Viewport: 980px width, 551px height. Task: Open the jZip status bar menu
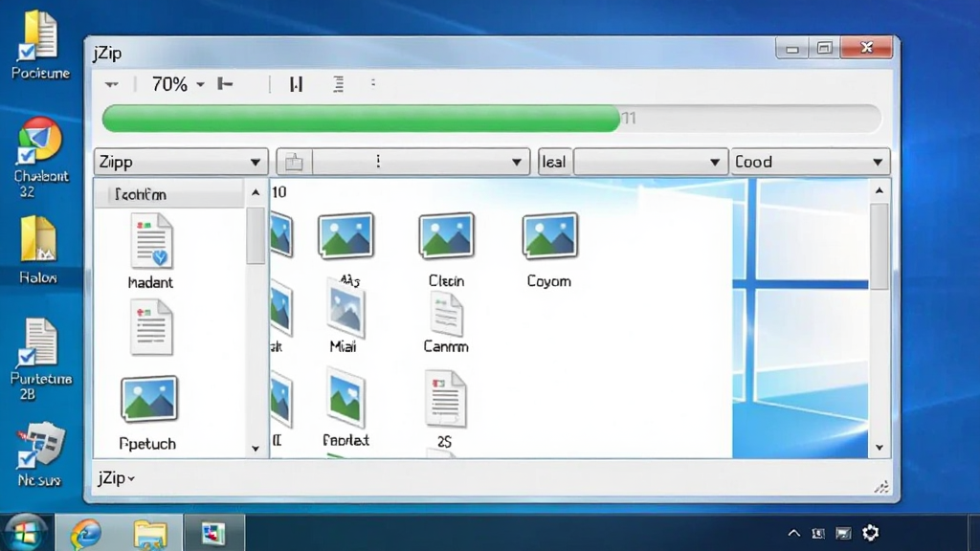(116, 478)
